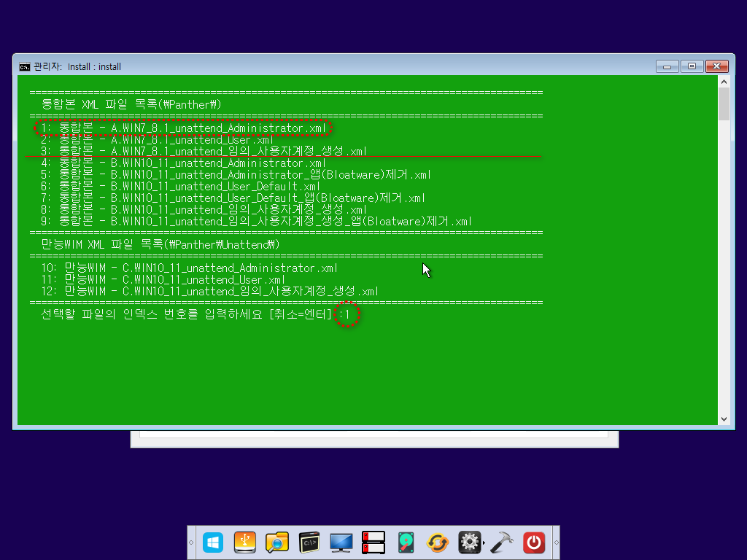Click the Install console title bar text
The image size is (747, 560).
[x=77, y=66]
